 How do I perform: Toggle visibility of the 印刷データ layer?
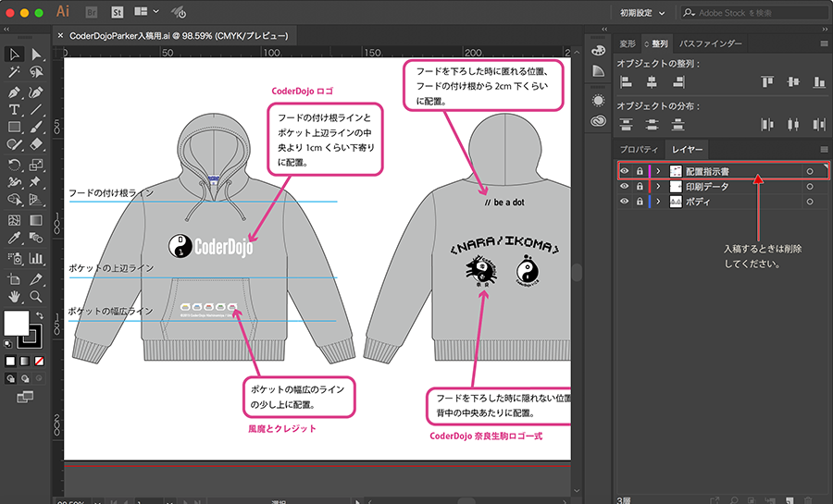click(624, 186)
